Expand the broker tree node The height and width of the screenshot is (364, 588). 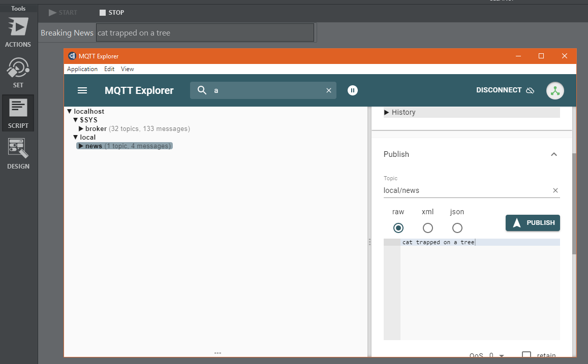point(81,129)
